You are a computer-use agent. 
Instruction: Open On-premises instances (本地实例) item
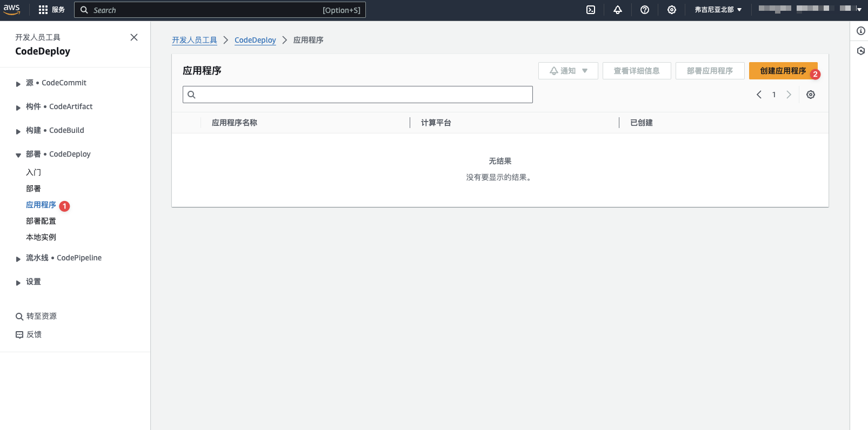click(x=41, y=237)
